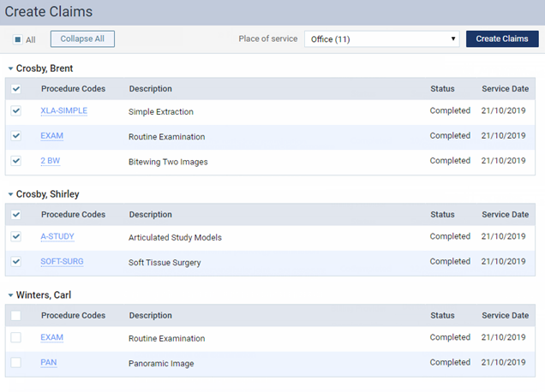Select all procedures for Winters, Carl

pos(16,316)
